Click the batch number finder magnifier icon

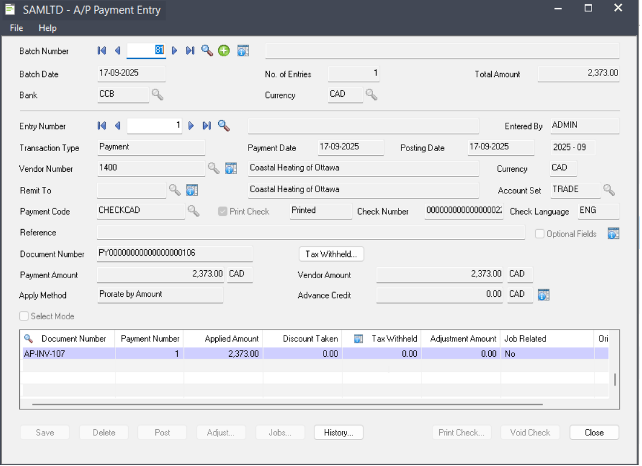tap(207, 50)
